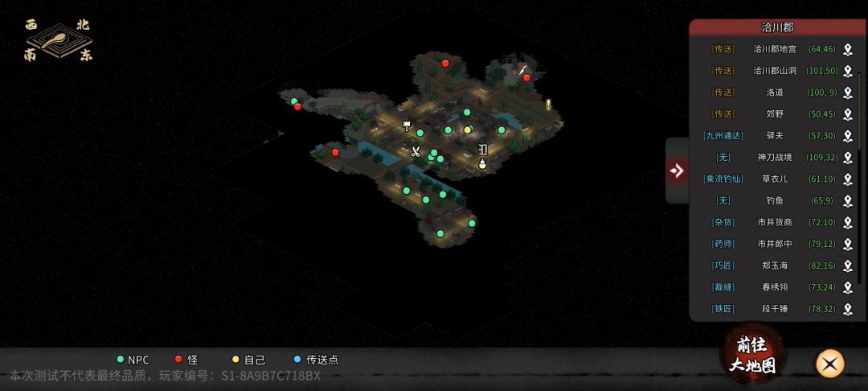Click the [铁匠] category tag
Viewport: 868px width, 391px height.
click(723, 308)
